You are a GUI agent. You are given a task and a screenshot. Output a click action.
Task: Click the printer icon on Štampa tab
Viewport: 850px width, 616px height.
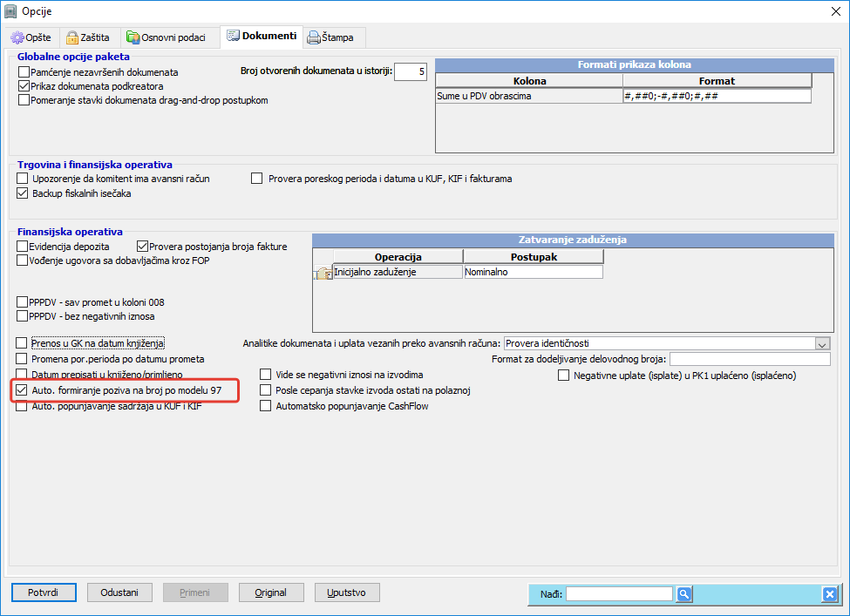tap(313, 37)
